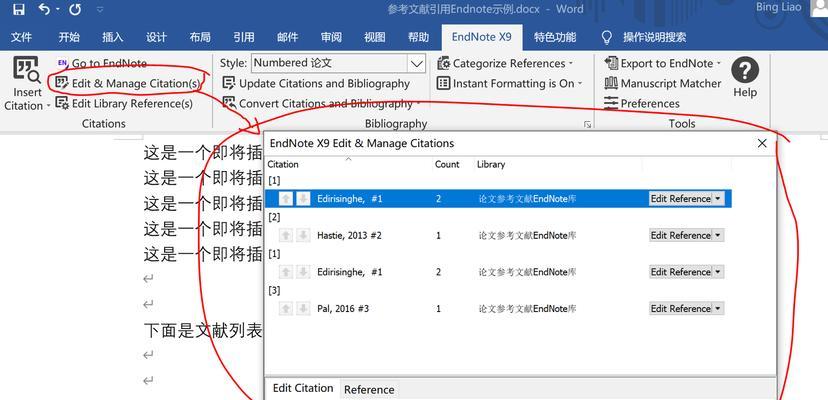Screen dimensions: 828x400
Task: Undo the last action
Action: [x=44, y=9]
